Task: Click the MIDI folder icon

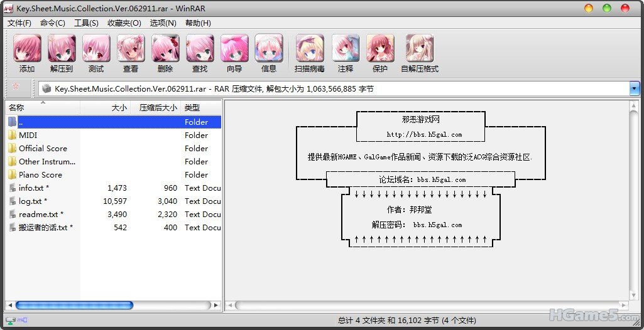Action: click(x=13, y=136)
